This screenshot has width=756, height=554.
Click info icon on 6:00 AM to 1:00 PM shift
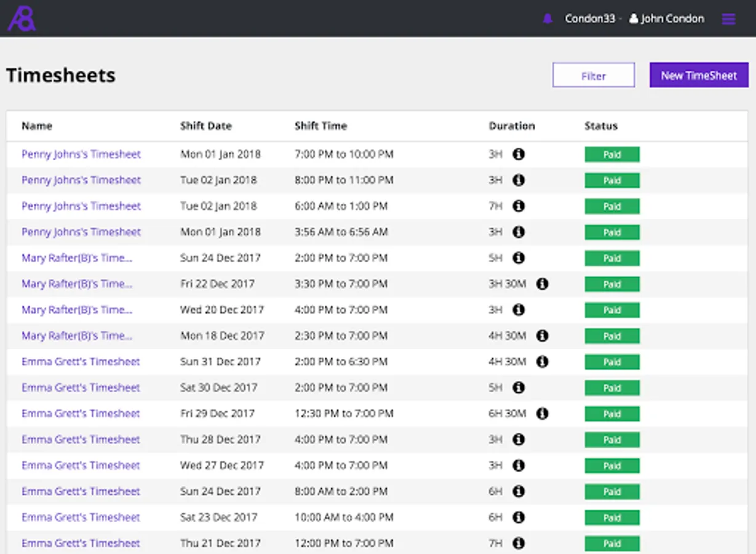519,206
